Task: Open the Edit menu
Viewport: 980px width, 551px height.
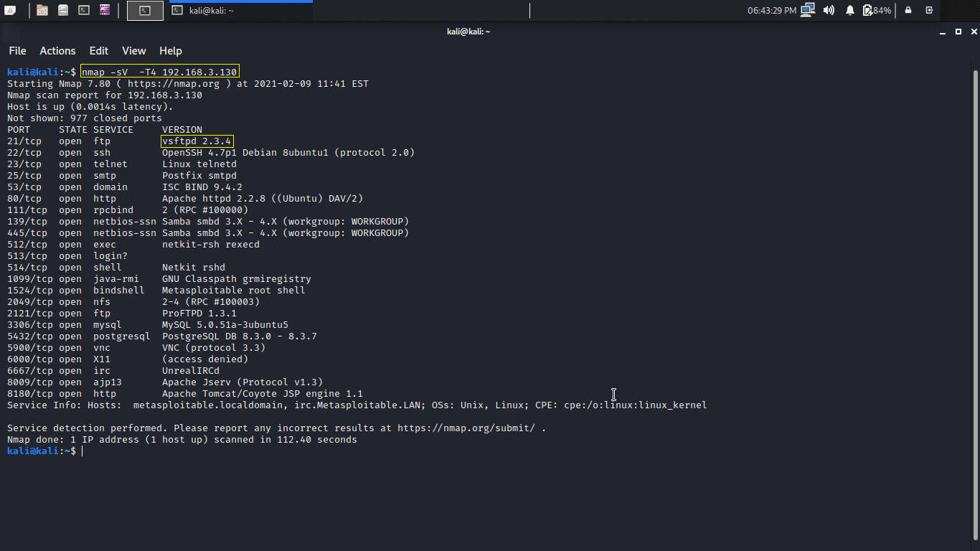Action: click(x=98, y=51)
